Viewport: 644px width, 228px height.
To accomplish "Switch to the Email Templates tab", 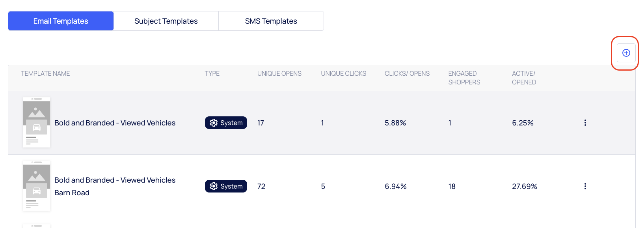I will (x=61, y=21).
